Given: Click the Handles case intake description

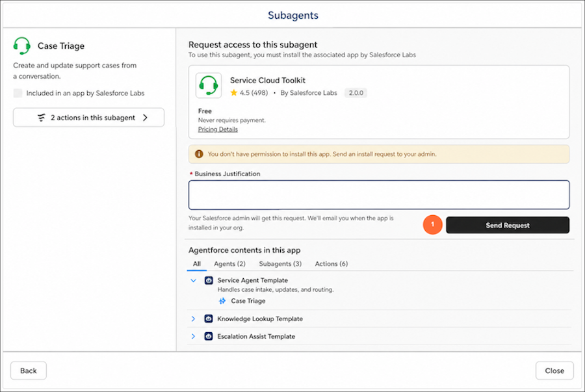Looking at the screenshot, I should point(276,289).
